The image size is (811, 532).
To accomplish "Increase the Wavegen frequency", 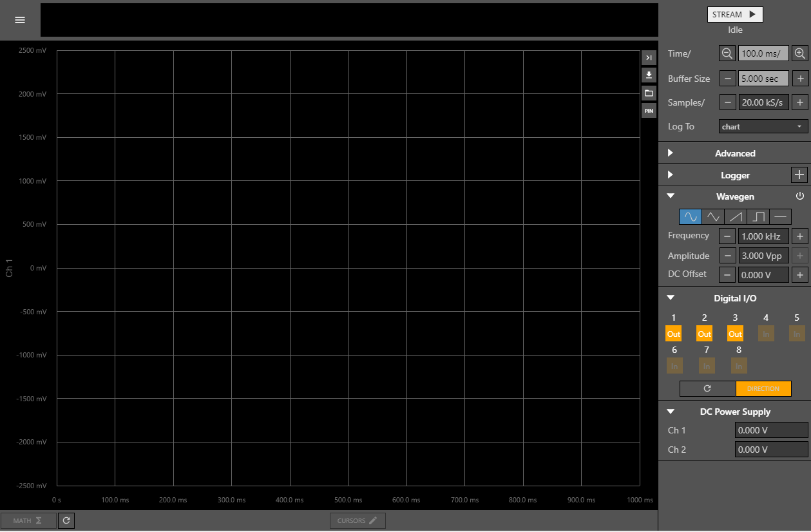I will 800,236.
